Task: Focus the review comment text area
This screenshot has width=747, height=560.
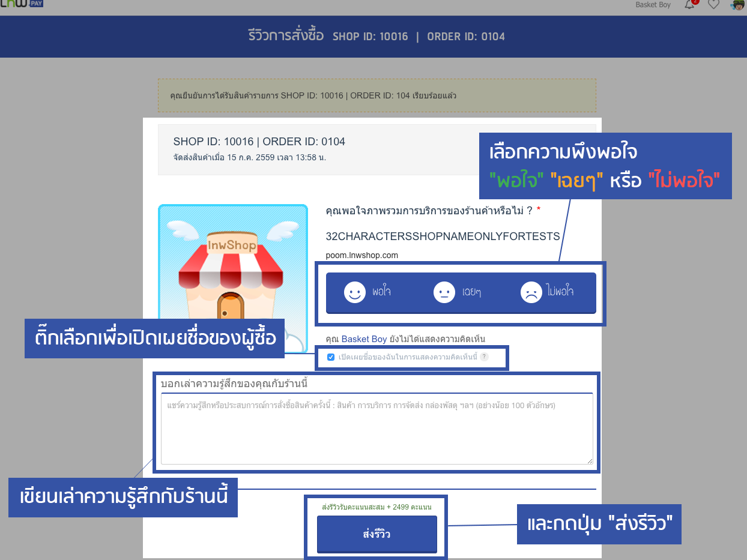Action: coord(377,429)
